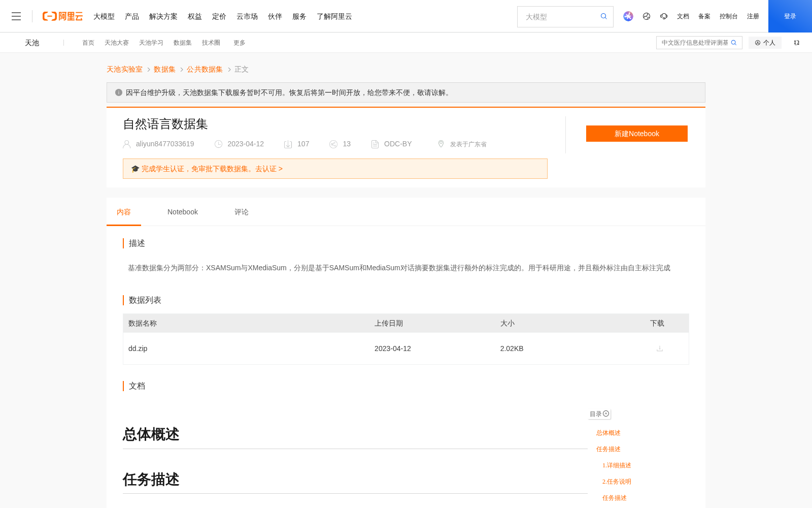Viewport: 812px width, 508px height.
Task: Open the 大模型 menu
Action: (104, 16)
